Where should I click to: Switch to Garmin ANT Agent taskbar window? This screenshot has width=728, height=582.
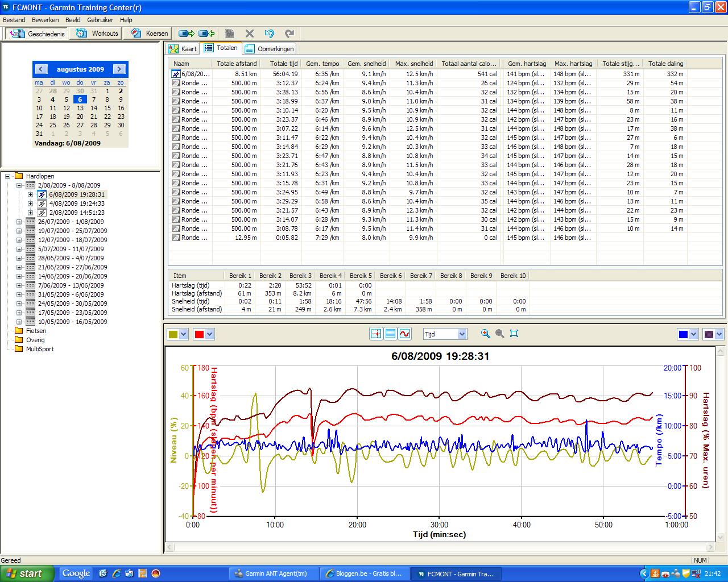point(272,574)
